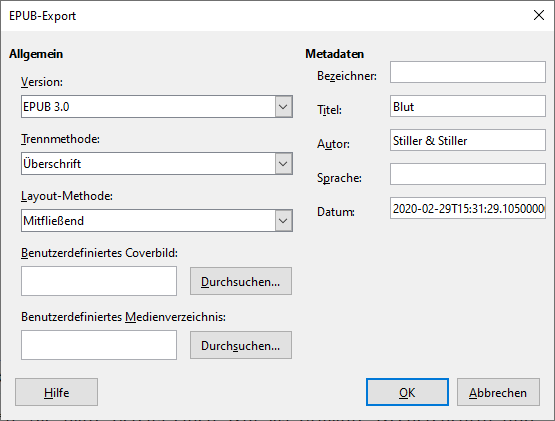Click the EPUB-Export title bar text

coord(42,16)
